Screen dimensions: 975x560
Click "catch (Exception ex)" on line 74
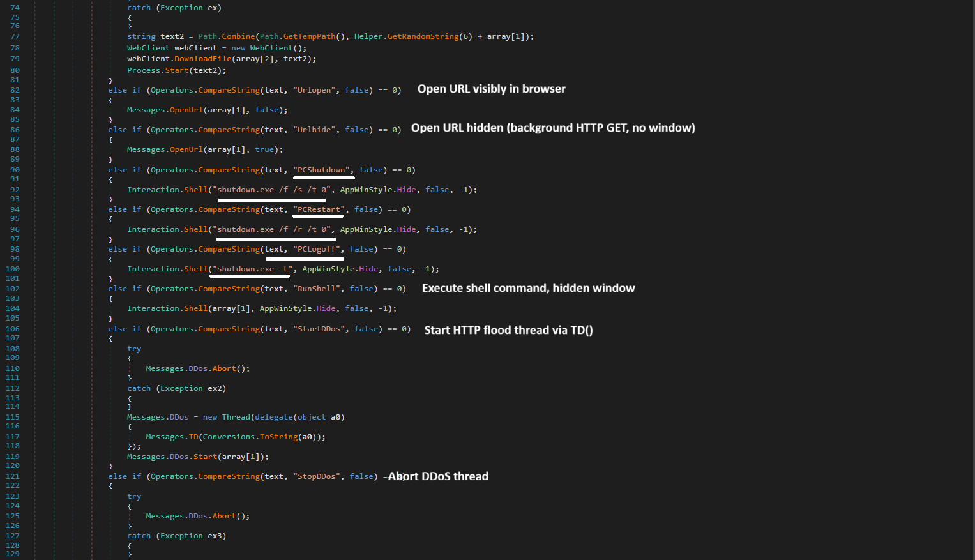pyautogui.click(x=174, y=8)
